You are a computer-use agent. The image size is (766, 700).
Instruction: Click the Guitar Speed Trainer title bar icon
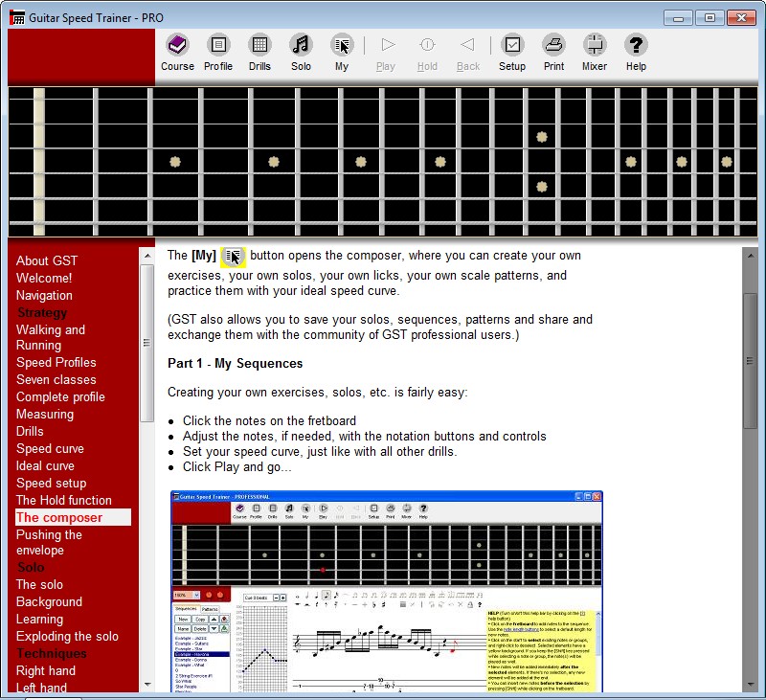[17, 17]
